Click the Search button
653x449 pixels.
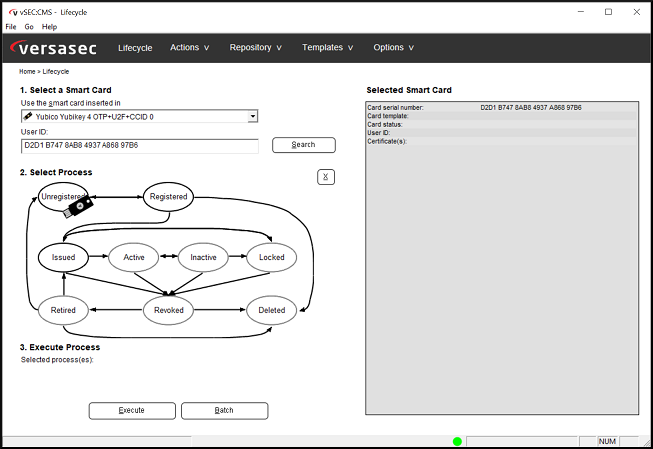(x=303, y=145)
